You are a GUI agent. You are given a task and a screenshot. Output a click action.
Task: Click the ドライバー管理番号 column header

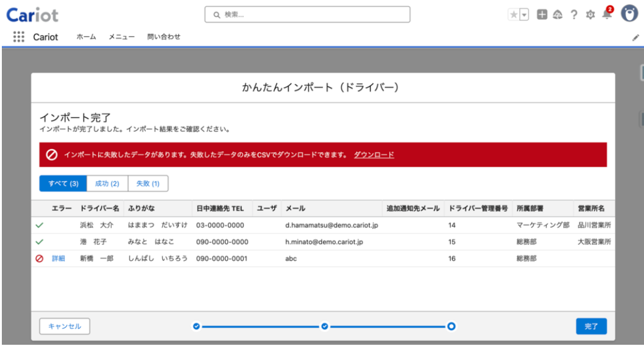point(478,208)
